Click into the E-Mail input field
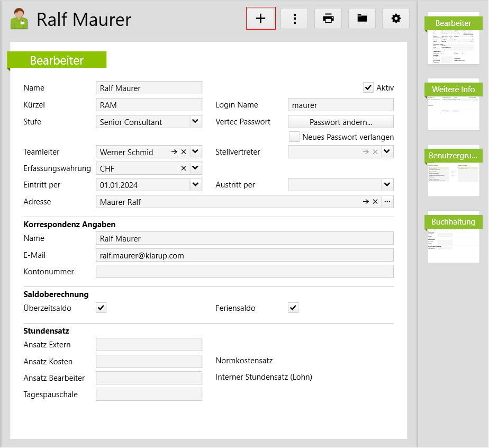489x448 pixels. pyautogui.click(x=245, y=255)
